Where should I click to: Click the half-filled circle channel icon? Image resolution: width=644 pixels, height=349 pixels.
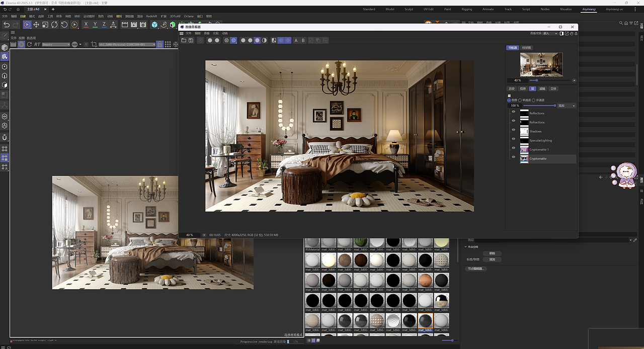point(264,40)
